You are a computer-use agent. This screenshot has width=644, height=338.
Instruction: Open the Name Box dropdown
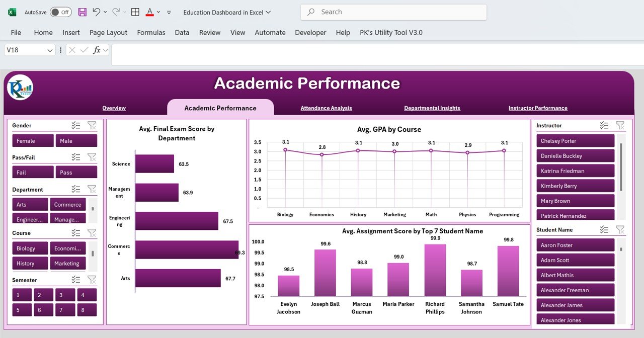point(50,50)
